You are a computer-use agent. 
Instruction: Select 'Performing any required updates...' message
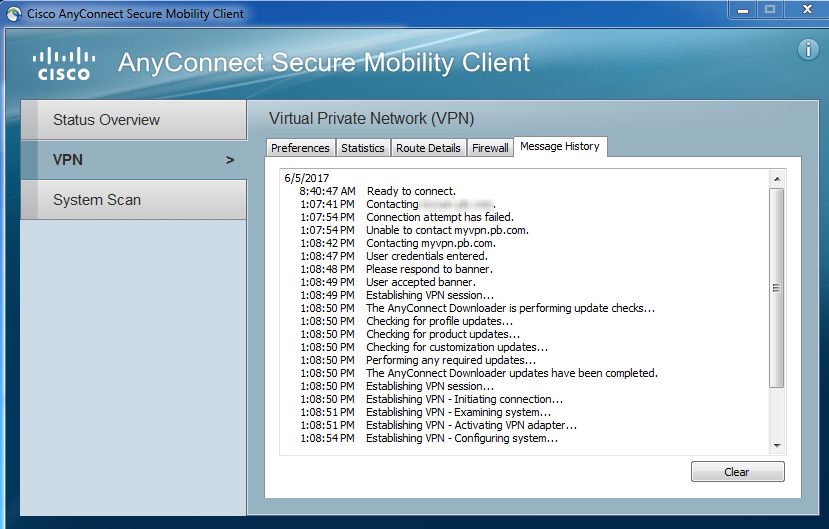tap(451, 360)
